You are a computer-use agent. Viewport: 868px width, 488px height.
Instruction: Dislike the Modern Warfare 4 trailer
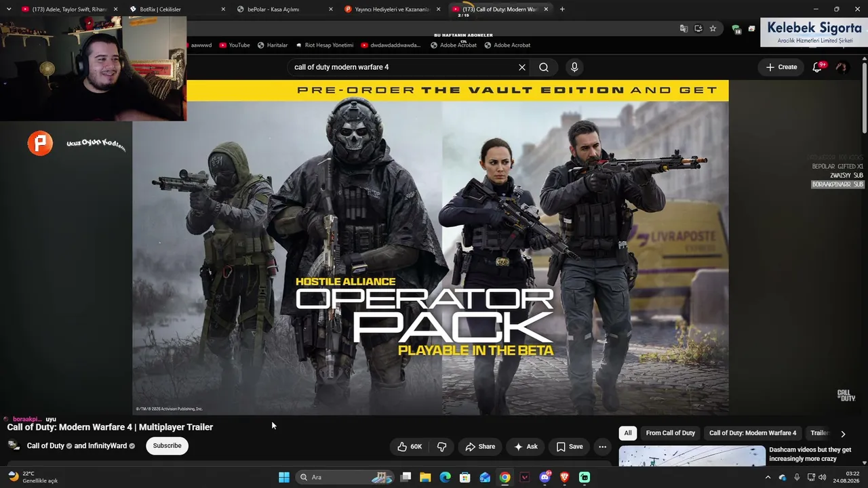(x=441, y=447)
